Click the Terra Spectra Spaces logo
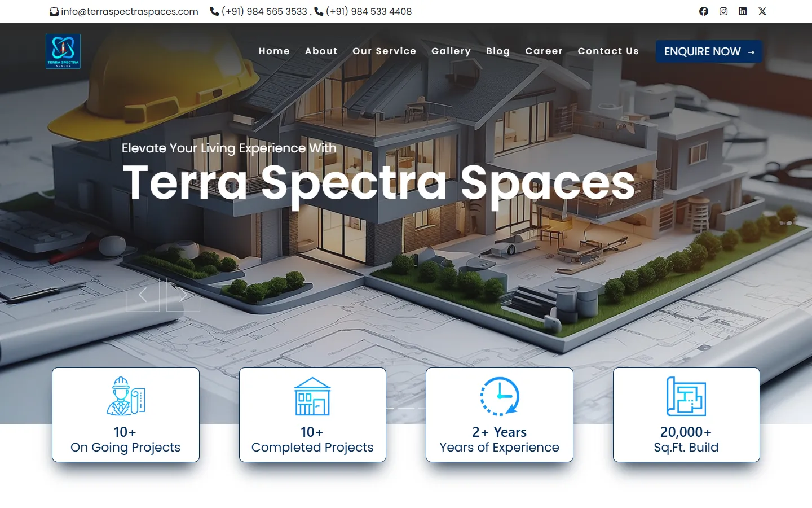This screenshot has height=508, width=812. coord(63,51)
